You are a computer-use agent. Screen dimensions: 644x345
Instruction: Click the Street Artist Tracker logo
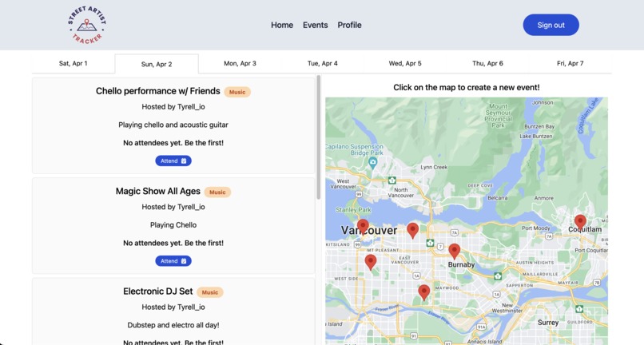click(x=86, y=25)
